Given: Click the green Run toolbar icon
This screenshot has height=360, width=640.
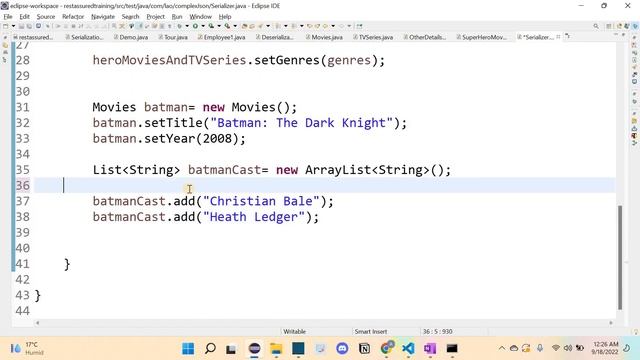Looking at the screenshot, I should click(195, 26).
